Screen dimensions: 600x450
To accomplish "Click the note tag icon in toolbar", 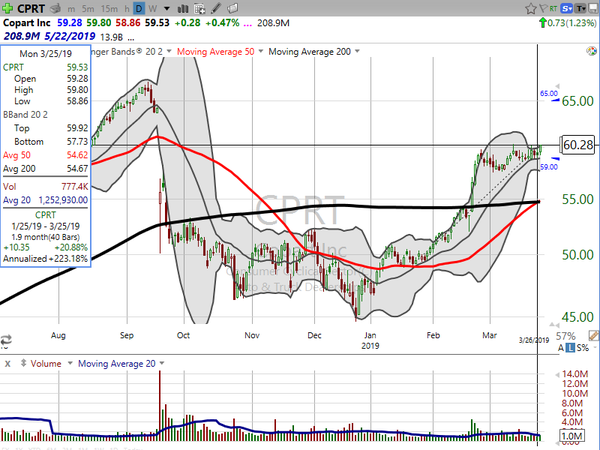I will pos(232,8).
